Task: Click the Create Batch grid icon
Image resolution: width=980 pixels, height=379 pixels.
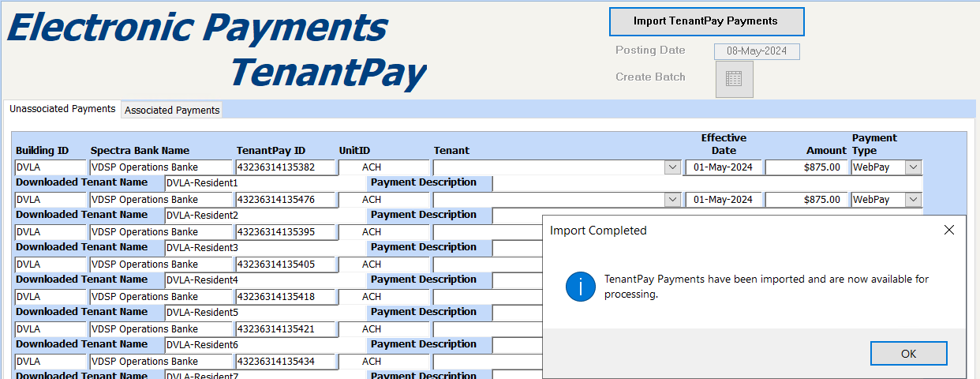Action: tap(734, 79)
